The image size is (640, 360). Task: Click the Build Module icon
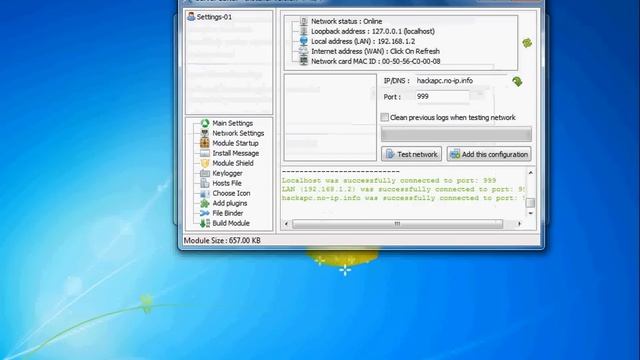(205, 223)
